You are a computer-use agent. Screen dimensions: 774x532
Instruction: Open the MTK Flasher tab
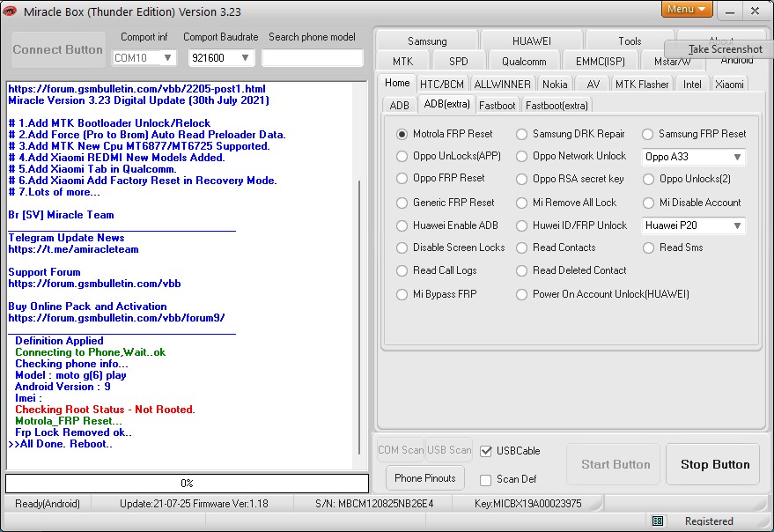pyautogui.click(x=642, y=85)
